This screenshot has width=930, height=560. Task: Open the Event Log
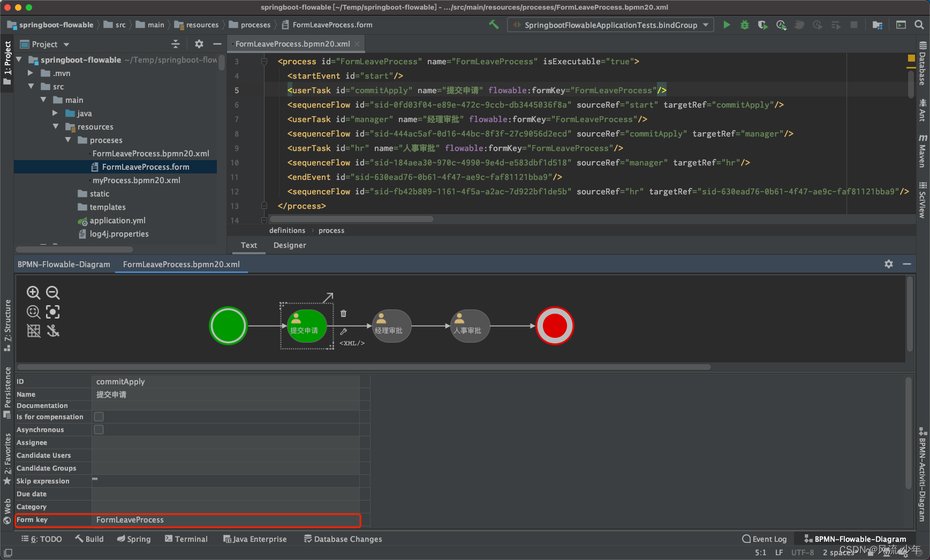click(x=765, y=539)
